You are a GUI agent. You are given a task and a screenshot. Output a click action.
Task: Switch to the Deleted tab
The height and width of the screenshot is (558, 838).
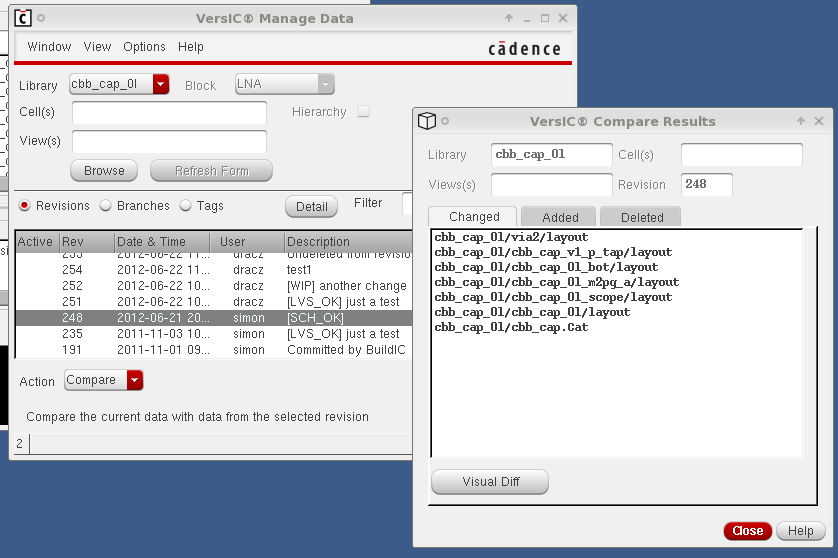641,217
